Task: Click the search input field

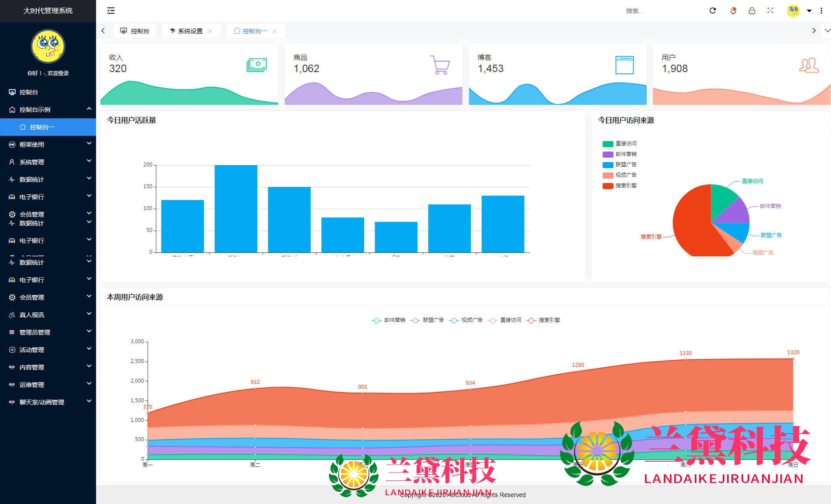Action: pyautogui.click(x=655, y=11)
